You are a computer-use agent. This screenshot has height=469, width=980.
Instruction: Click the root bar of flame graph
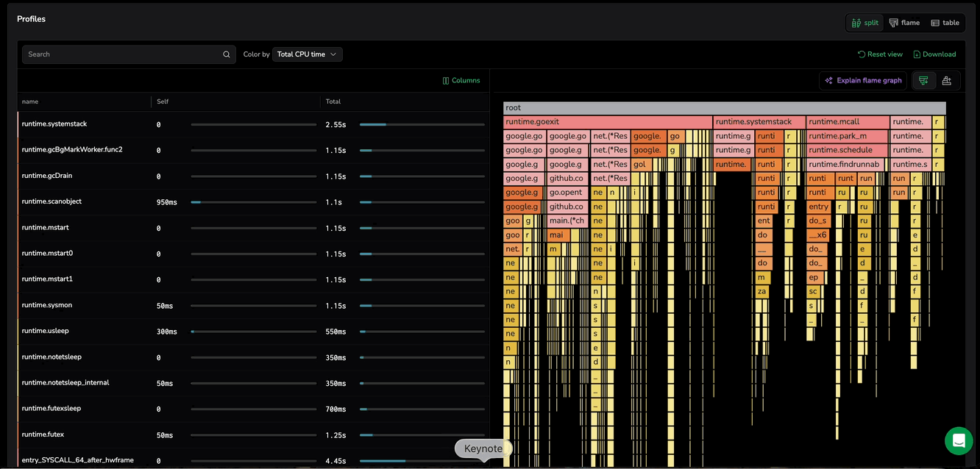724,108
